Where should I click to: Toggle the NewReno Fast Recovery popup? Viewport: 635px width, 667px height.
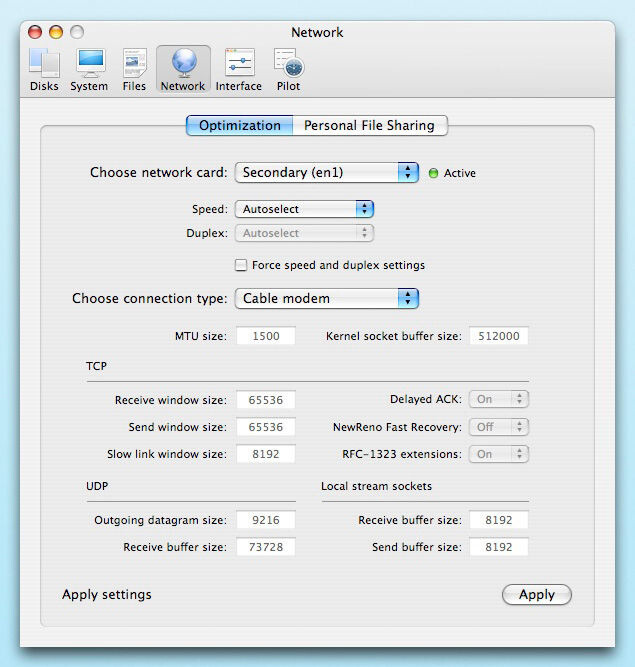[x=498, y=427]
